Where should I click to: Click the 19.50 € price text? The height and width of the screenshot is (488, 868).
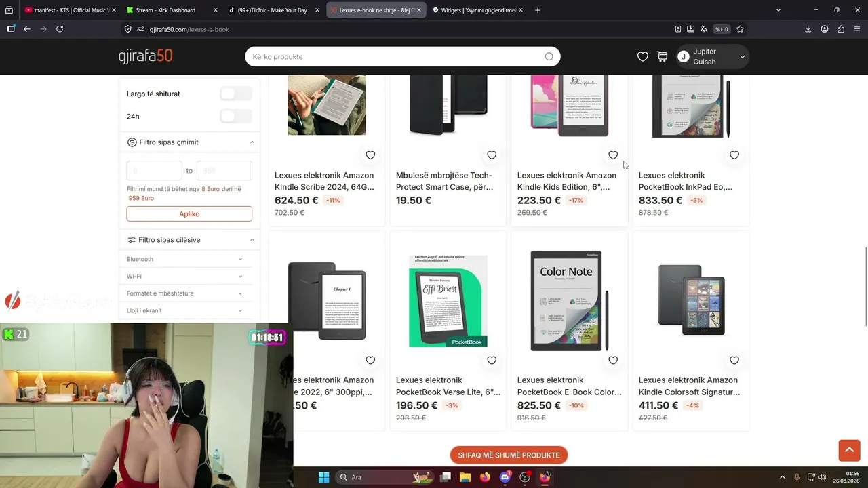(414, 201)
